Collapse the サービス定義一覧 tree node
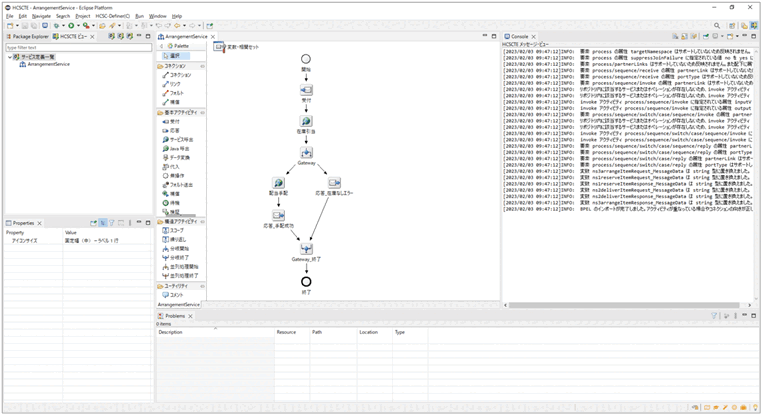Image resolution: width=762 pixels, height=415 pixels. [x=10, y=56]
